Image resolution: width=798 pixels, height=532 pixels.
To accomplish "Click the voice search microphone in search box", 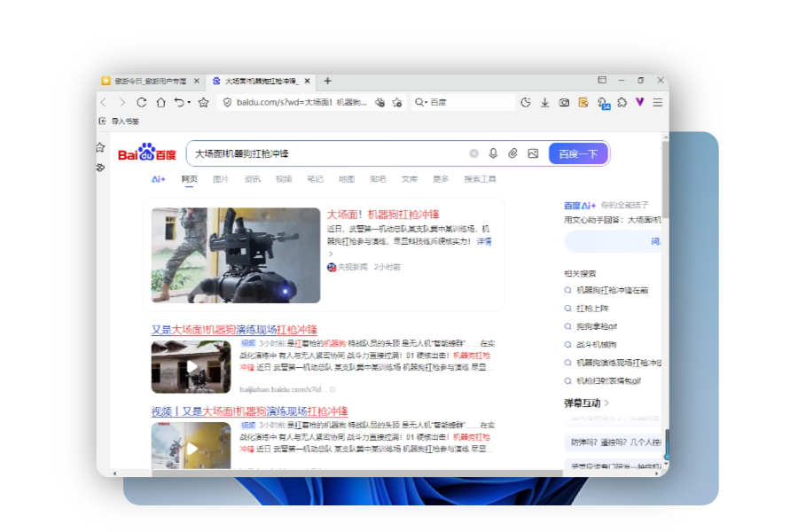I will click(x=494, y=154).
